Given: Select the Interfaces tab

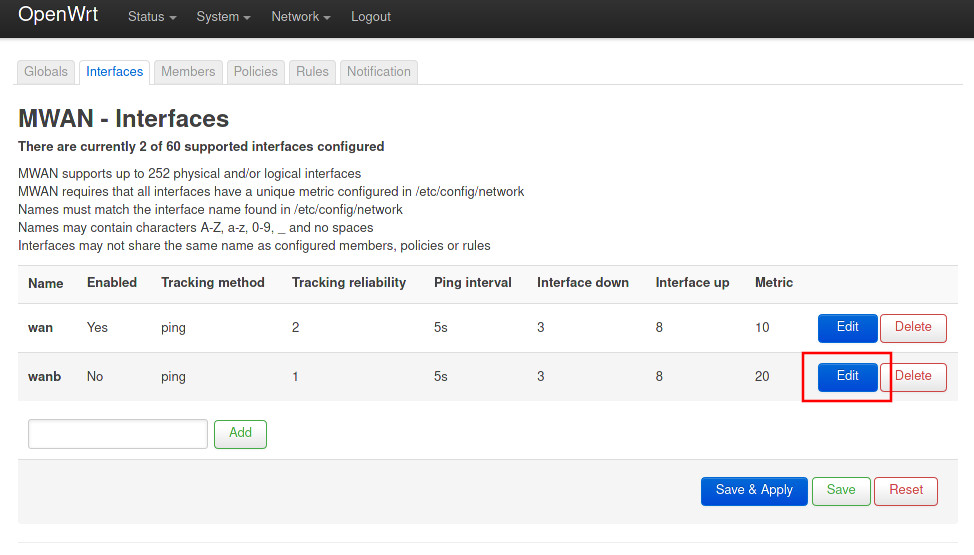Looking at the screenshot, I should tap(114, 72).
